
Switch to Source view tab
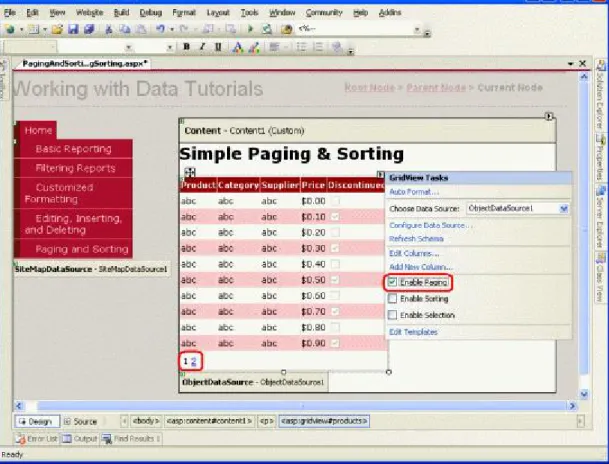pos(80,421)
